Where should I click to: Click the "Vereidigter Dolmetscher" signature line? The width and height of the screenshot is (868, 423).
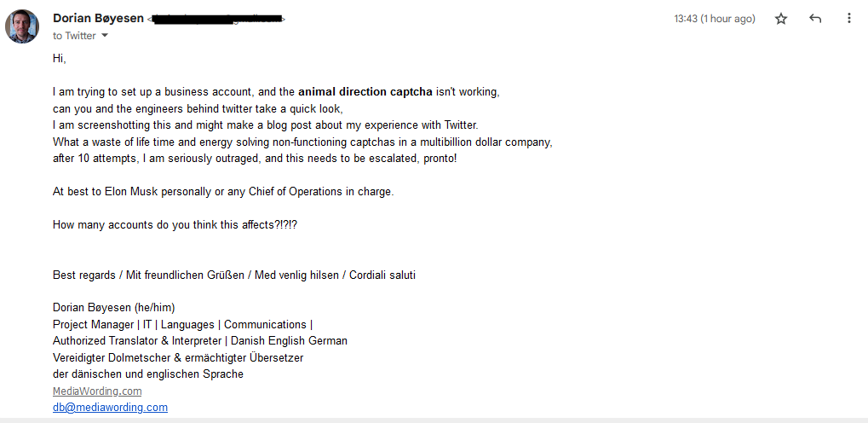click(x=178, y=357)
